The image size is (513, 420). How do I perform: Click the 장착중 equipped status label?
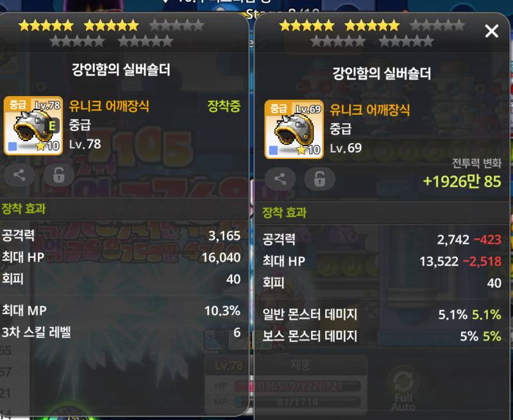(x=224, y=106)
